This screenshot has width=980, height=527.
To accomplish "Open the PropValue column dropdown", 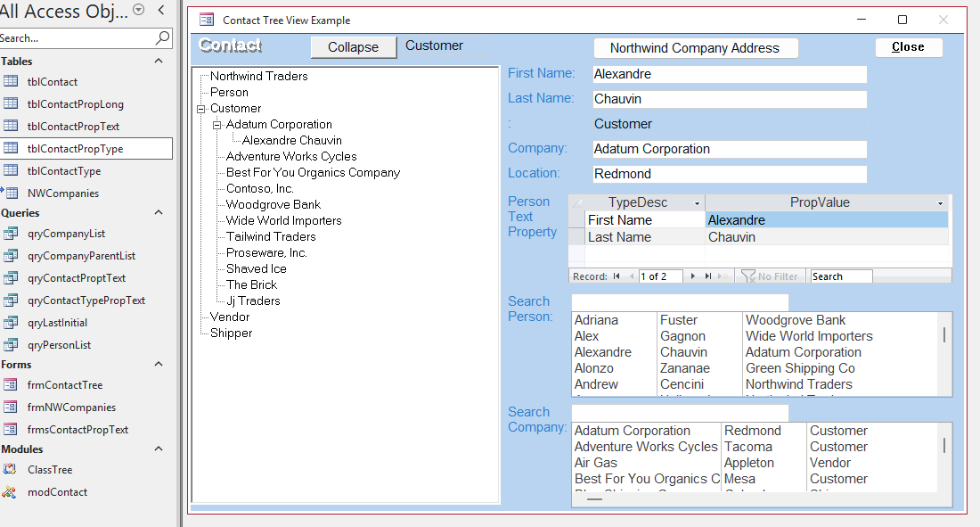I will pyautogui.click(x=940, y=203).
